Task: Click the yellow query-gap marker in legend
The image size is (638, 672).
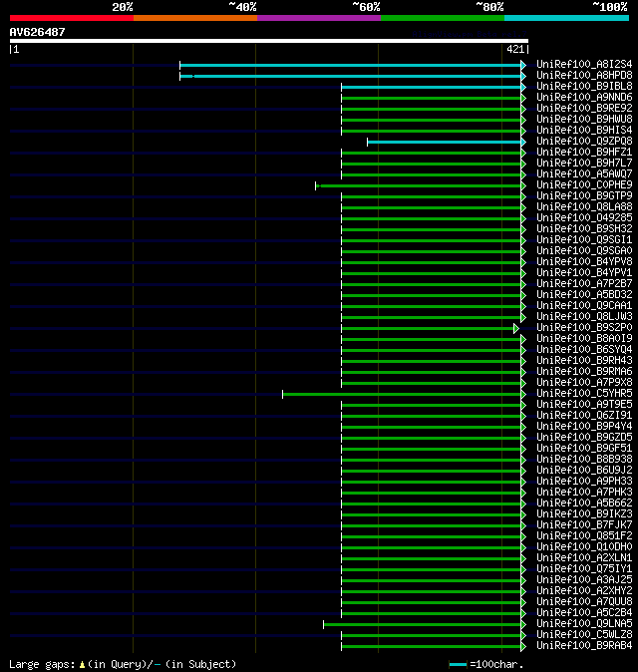Action: tap(82, 665)
